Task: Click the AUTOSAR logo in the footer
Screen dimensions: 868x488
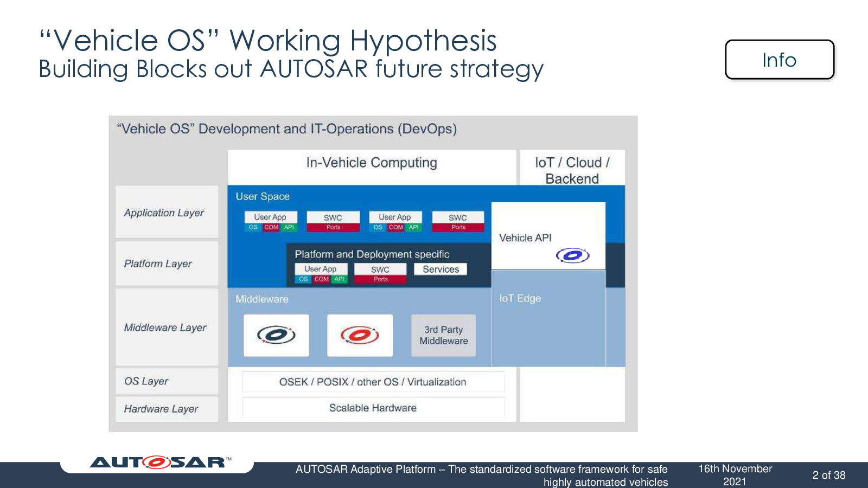Action: (161, 462)
